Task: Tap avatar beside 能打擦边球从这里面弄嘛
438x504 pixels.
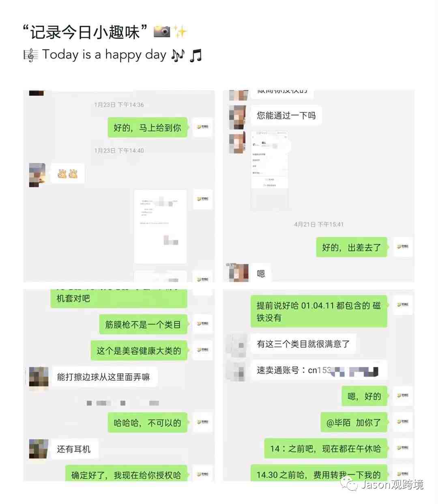Action: coord(39,378)
